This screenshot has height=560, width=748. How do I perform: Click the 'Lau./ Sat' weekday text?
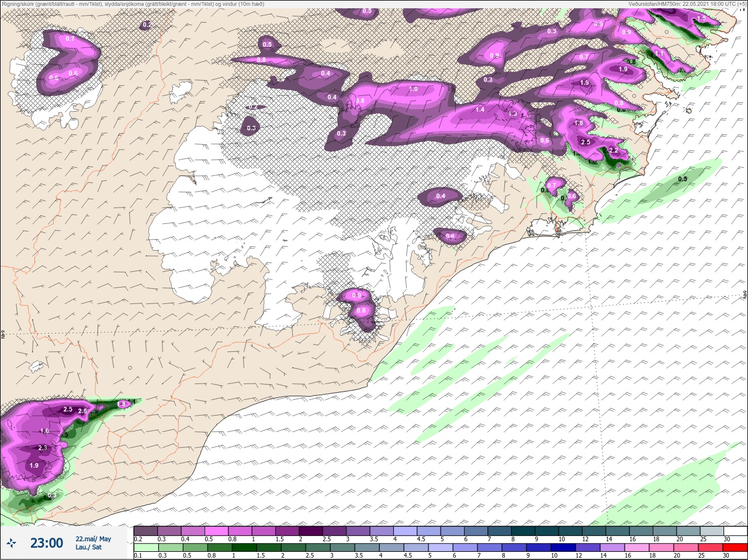tap(88, 547)
